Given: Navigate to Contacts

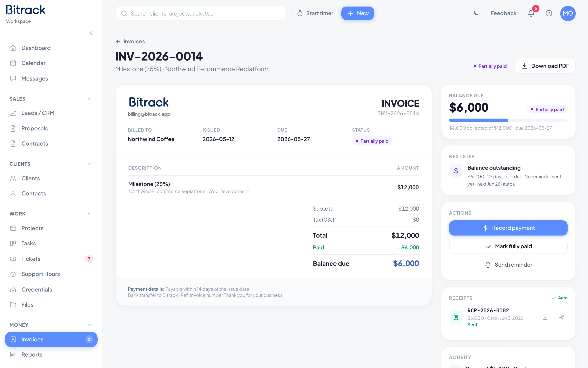Looking at the screenshot, I should point(51,193).
